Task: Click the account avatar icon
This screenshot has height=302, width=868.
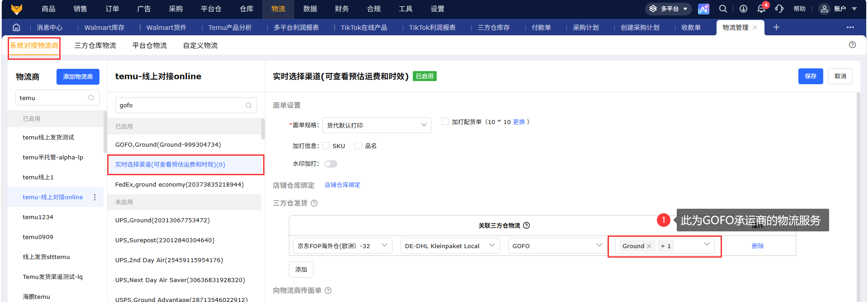Action: pyautogui.click(x=825, y=9)
